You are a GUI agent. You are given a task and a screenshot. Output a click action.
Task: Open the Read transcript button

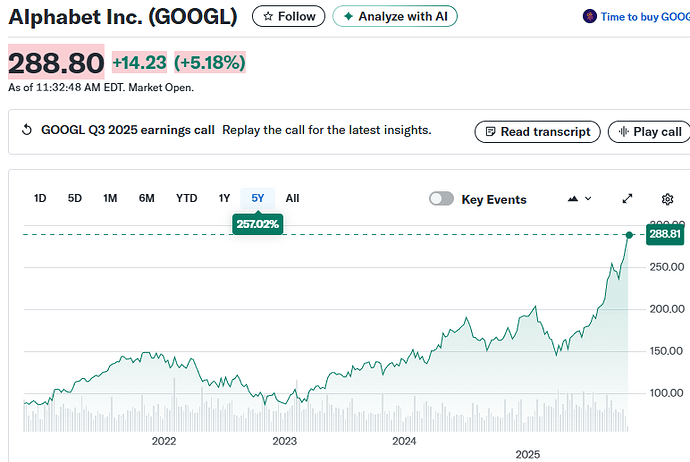(537, 132)
